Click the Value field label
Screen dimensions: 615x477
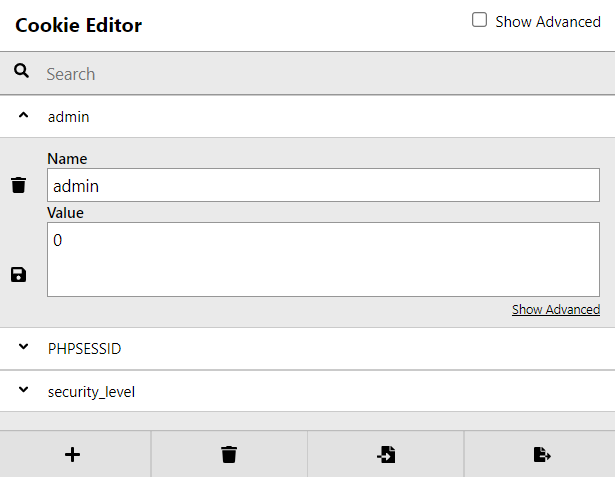(x=66, y=213)
